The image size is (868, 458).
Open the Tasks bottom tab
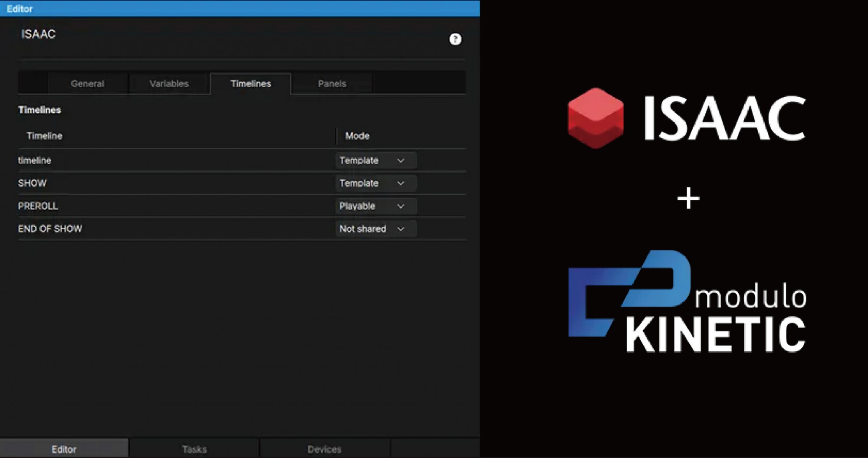pos(194,449)
